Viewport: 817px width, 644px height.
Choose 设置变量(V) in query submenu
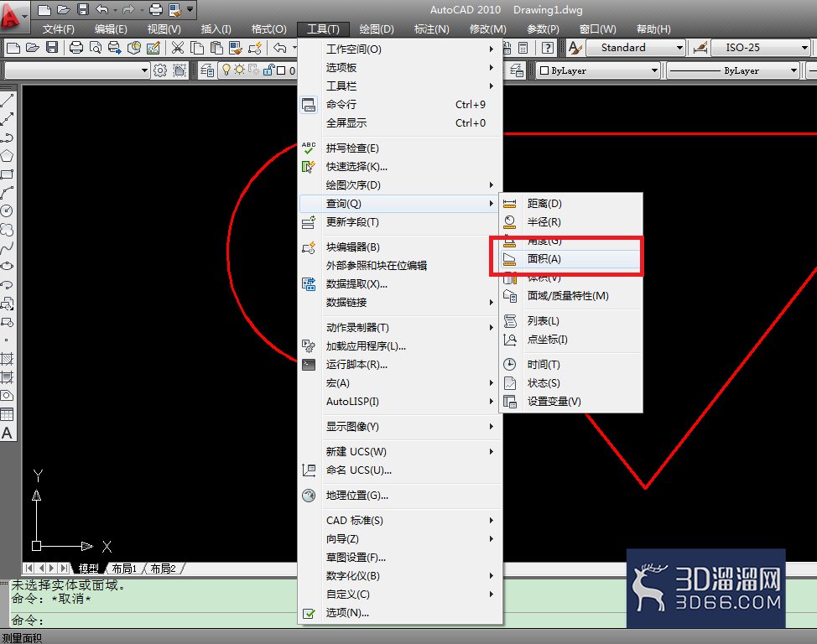click(x=571, y=401)
